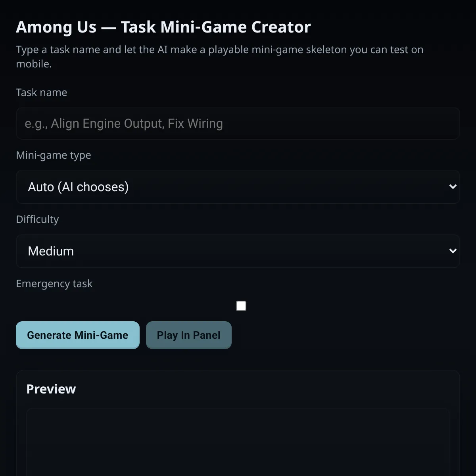
Task: Click the Among Us page title heading
Action: pyautogui.click(x=163, y=27)
